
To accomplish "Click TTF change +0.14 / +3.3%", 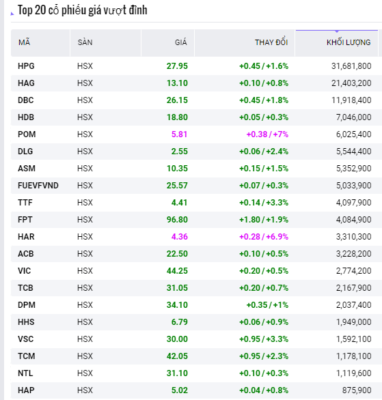I will click(x=264, y=203).
